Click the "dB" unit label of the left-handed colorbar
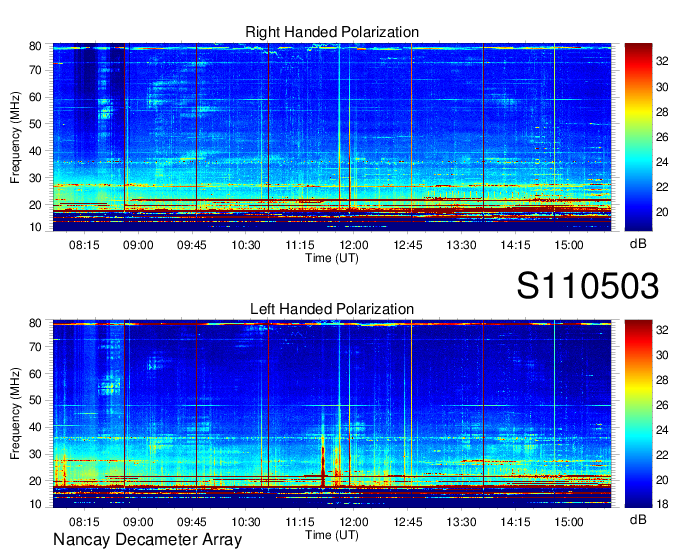Viewport: 680px width, 552px height. tap(638, 519)
